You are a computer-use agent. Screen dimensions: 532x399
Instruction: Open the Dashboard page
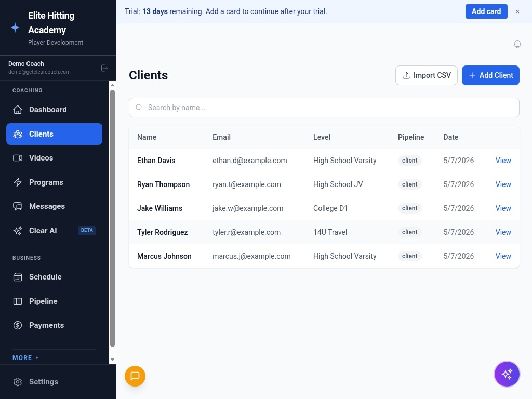pyautogui.click(x=54, y=110)
